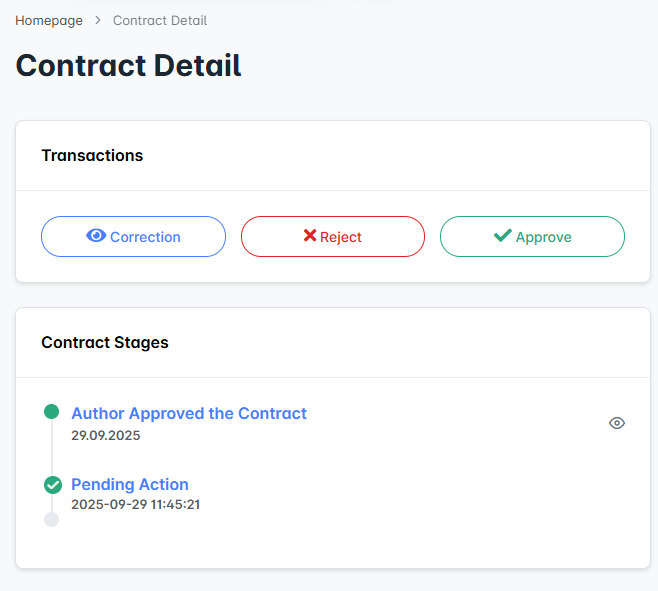This screenshot has width=658, height=591.
Task: Click the green check circle beside Pending Action
Action: tap(53, 485)
